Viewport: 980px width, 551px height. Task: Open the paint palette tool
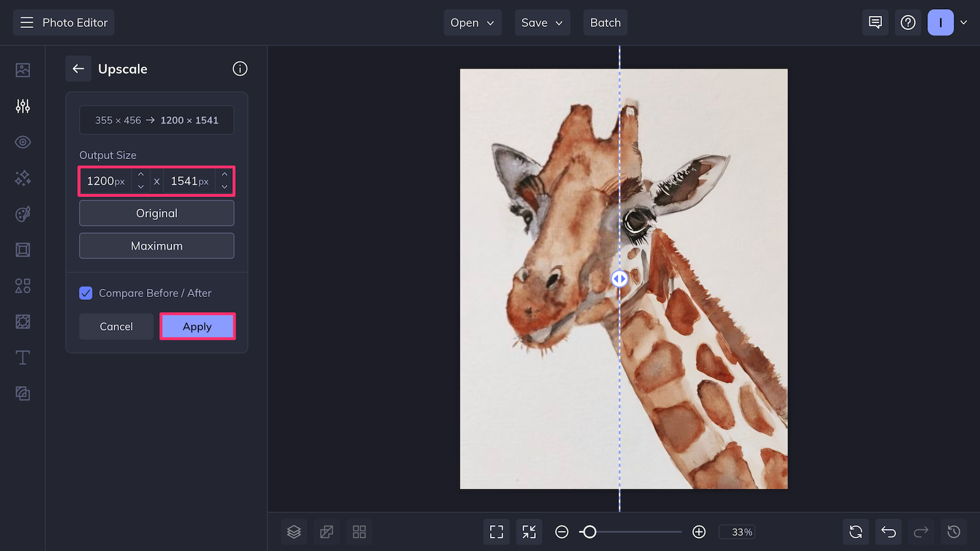[23, 214]
